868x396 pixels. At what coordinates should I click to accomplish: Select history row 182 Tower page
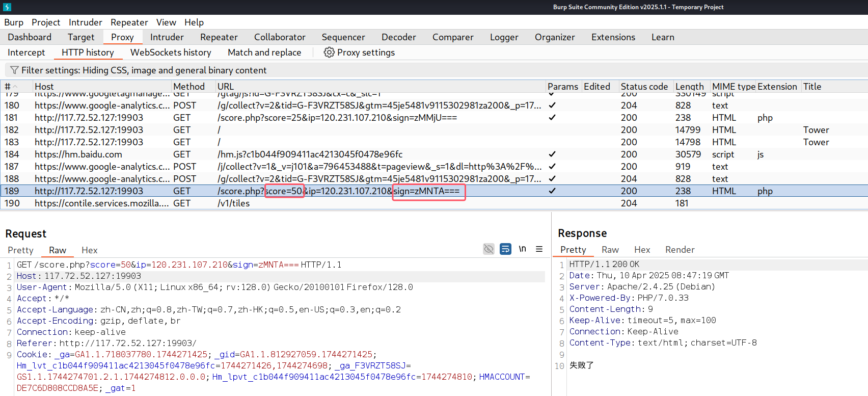coord(434,130)
